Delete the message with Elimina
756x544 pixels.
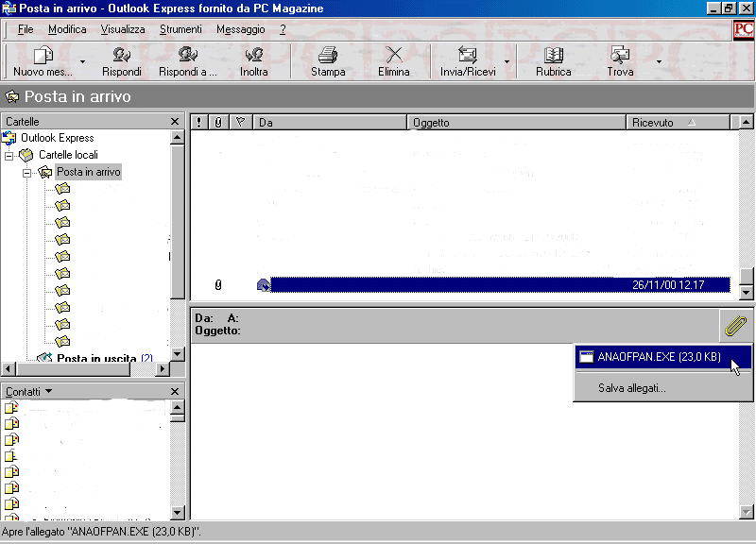pyautogui.click(x=393, y=60)
